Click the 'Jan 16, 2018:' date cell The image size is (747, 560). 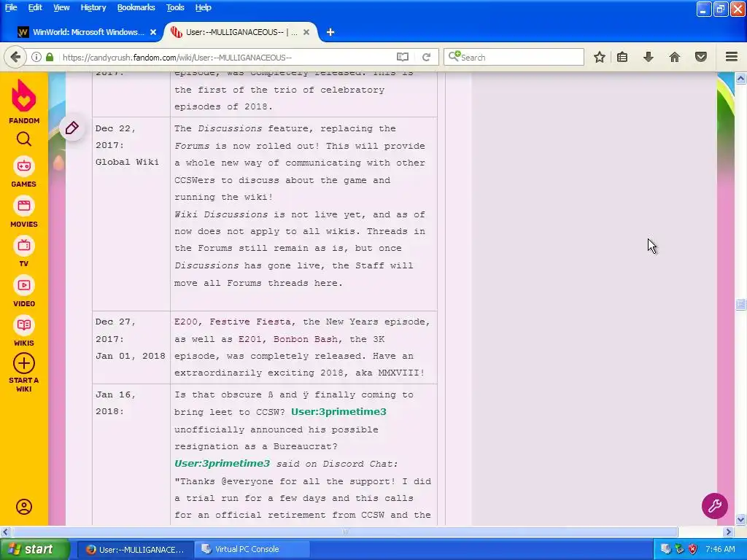coord(131,455)
